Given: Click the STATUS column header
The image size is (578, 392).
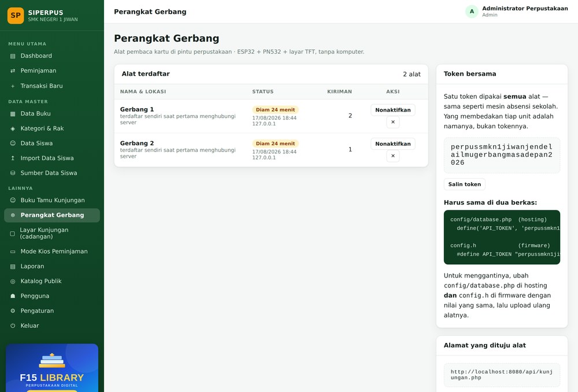Looking at the screenshot, I should tap(263, 91).
